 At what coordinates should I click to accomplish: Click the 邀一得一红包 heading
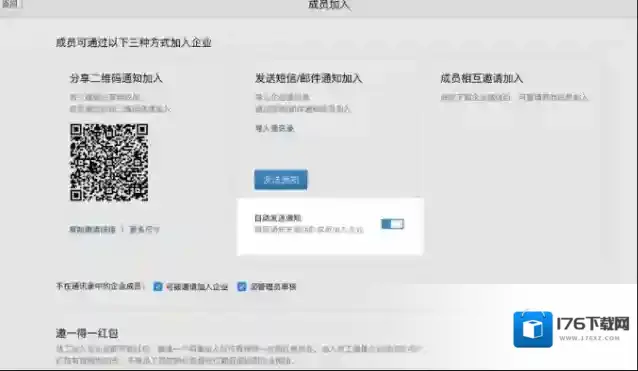pyautogui.click(x=87, y=334)
